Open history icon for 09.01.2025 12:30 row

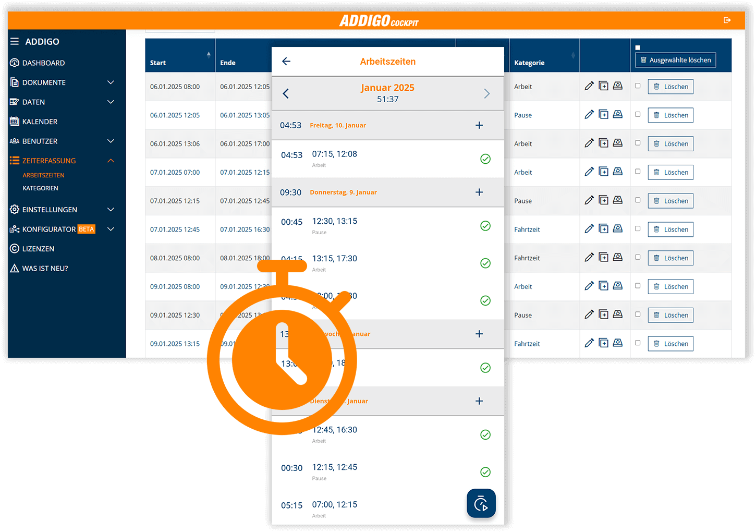[618, 314]
